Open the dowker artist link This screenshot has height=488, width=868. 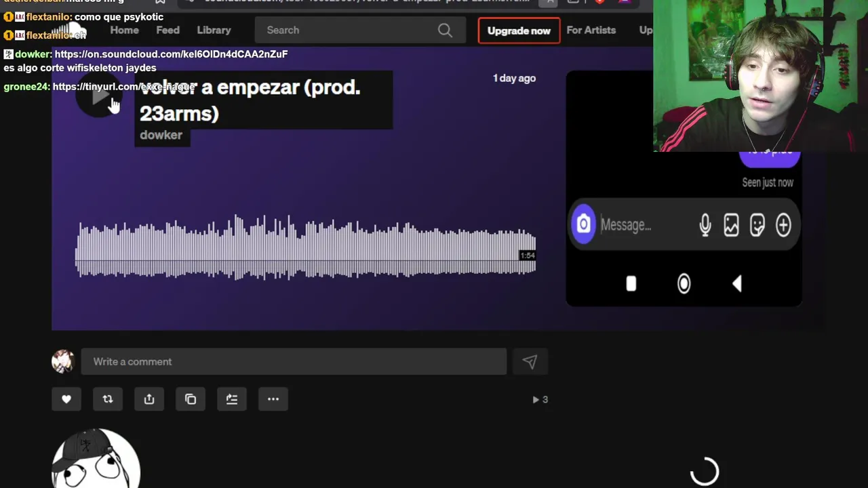tap(161, 135)
